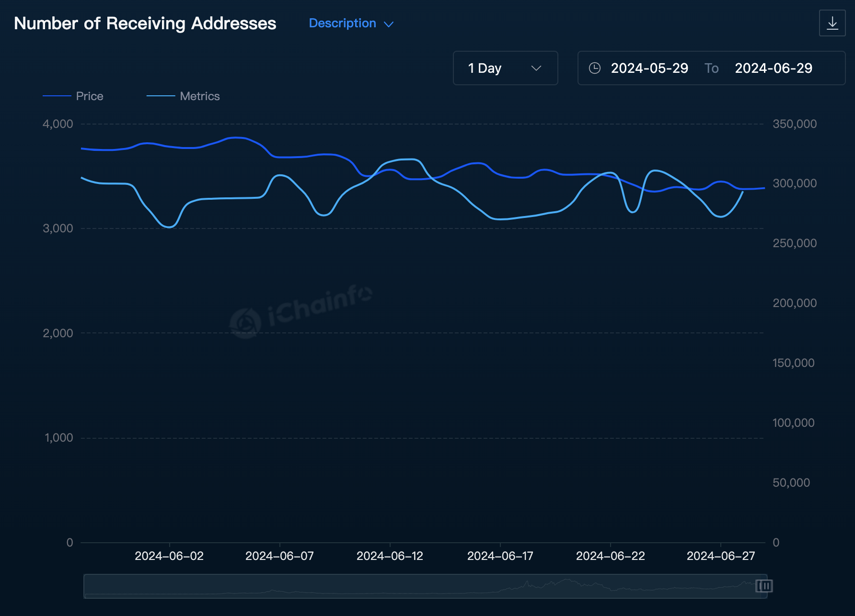The image size is (855, 616).
Task: Click the 2024-06-12 axis label
Action: coord(390,556)
